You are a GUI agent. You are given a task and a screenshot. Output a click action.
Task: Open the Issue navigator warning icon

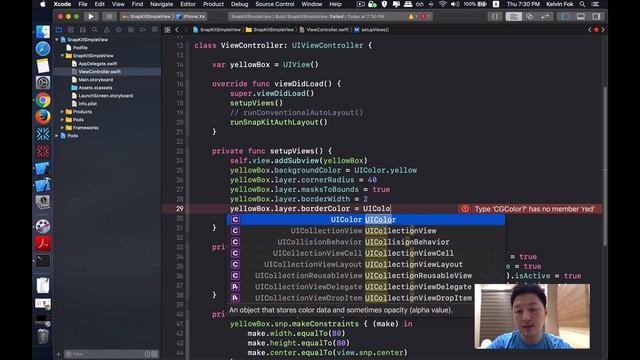tap(107, 30)
